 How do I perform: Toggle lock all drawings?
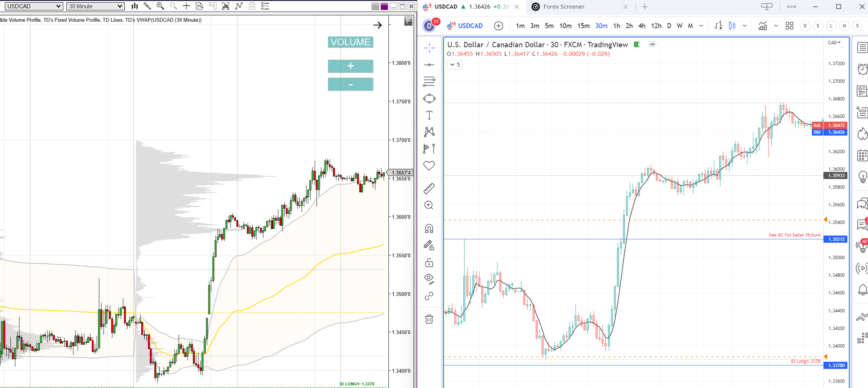coord(429,263)
